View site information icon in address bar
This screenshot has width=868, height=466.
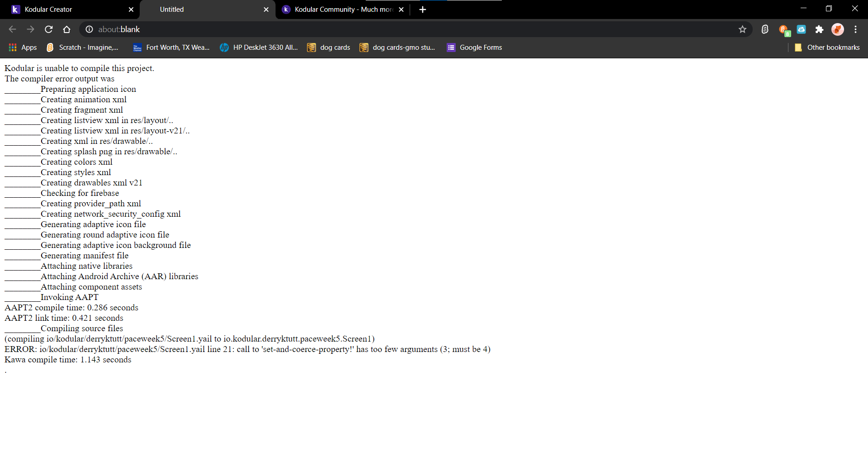tap(90, 29)
